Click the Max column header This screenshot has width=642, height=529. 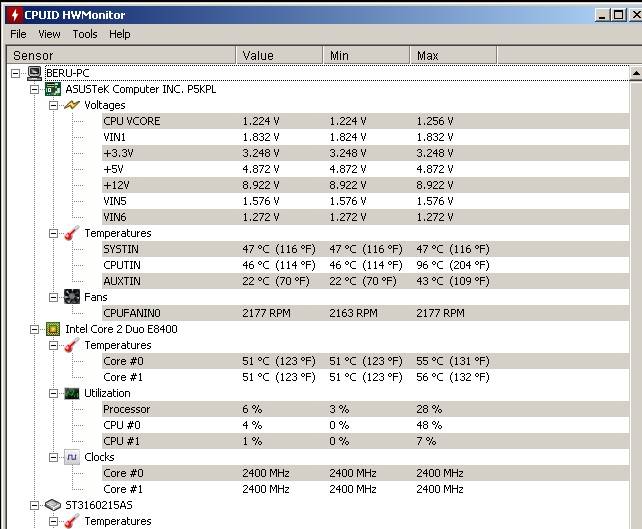coord(453,55)
